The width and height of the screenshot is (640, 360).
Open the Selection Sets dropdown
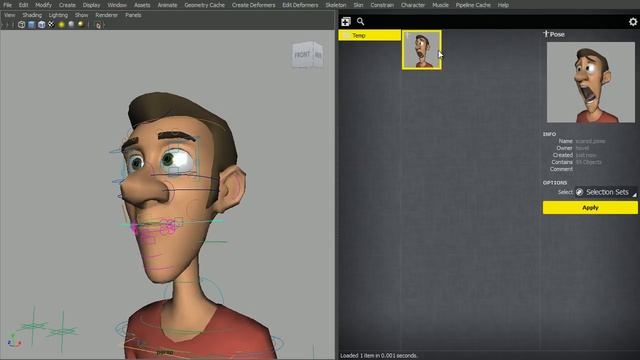tap(606, 192)
